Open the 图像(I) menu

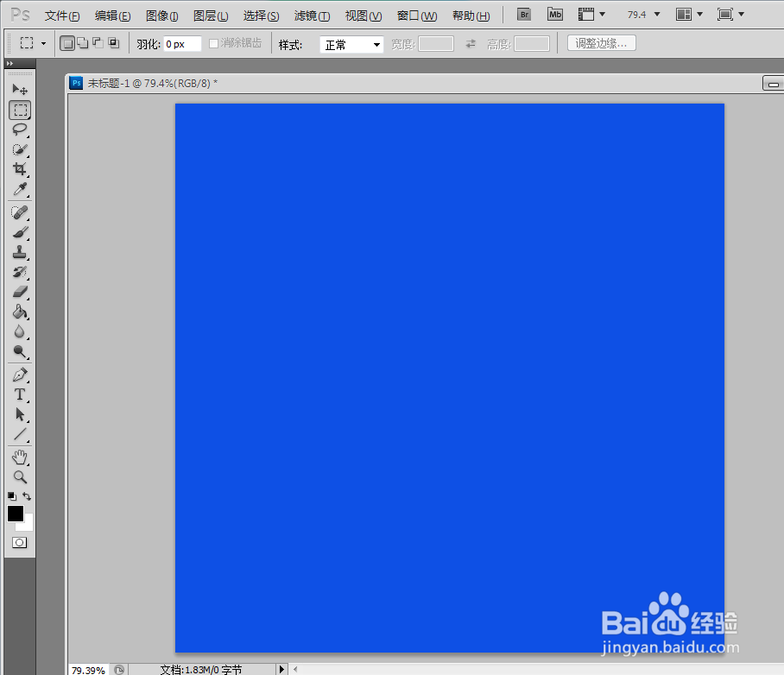point(162,16)
